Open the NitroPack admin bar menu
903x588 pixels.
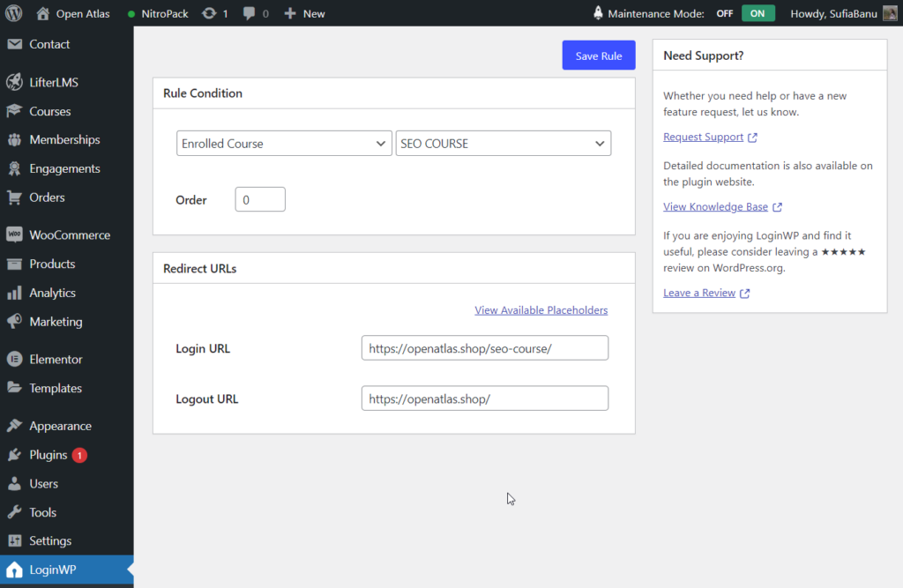(x=159, y=13)
